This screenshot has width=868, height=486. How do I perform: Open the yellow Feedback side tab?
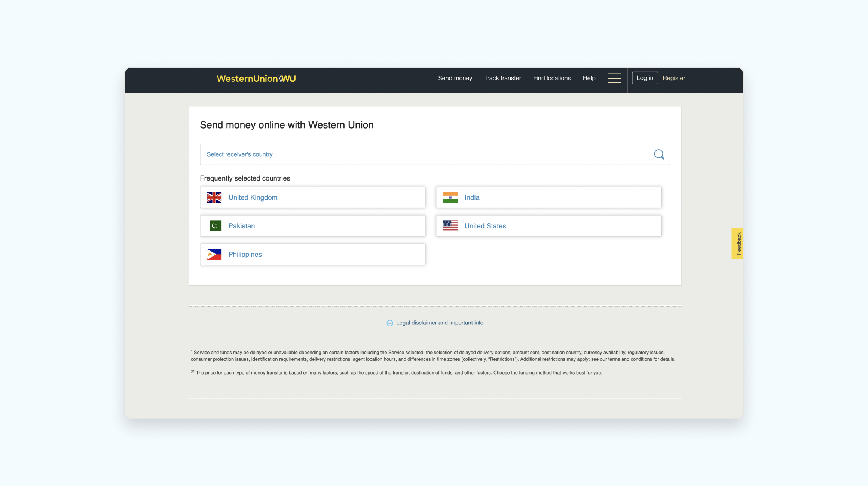[737, 243]
